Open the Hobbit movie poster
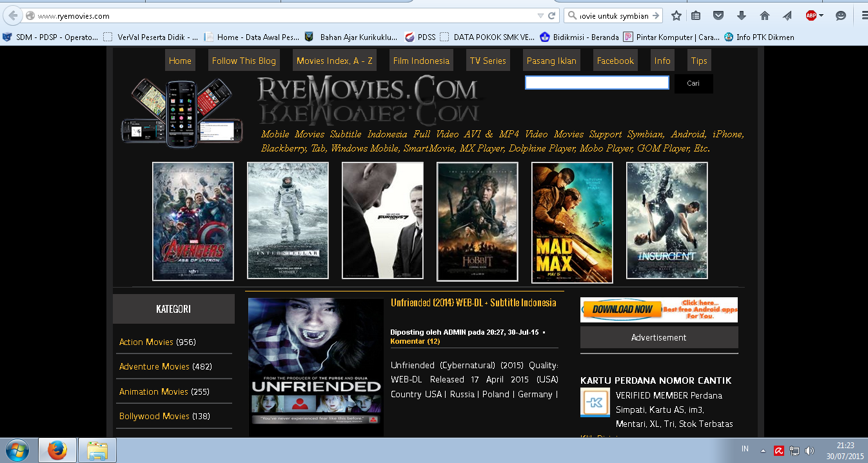868x463 pixels. 477,222
